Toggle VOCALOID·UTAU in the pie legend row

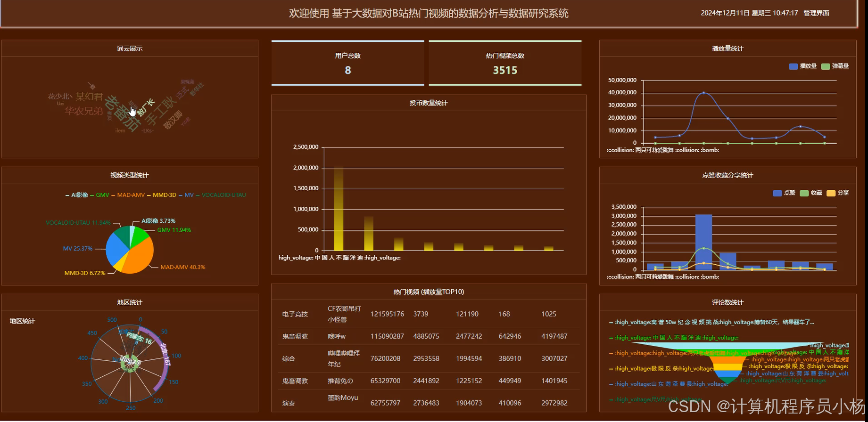[220, 195]
